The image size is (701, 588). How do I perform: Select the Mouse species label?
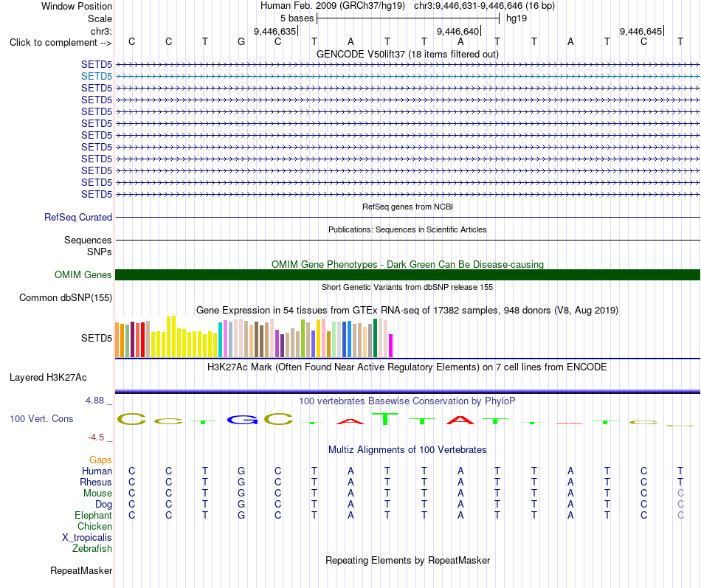point(97,494)
